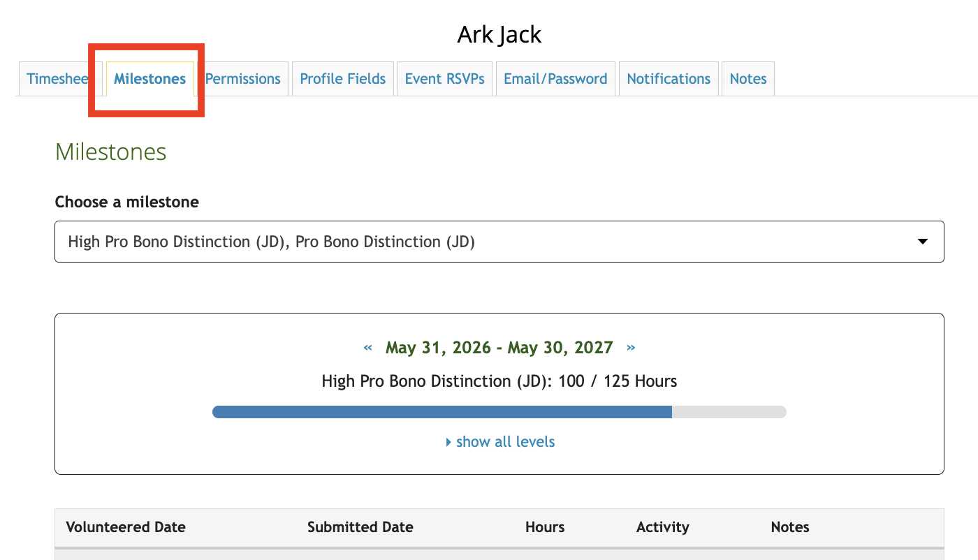Open the Choose a milestone dropdown
The height and width of the screenshot is (560, 978).
pyautogui.click(x=499, y=242)
